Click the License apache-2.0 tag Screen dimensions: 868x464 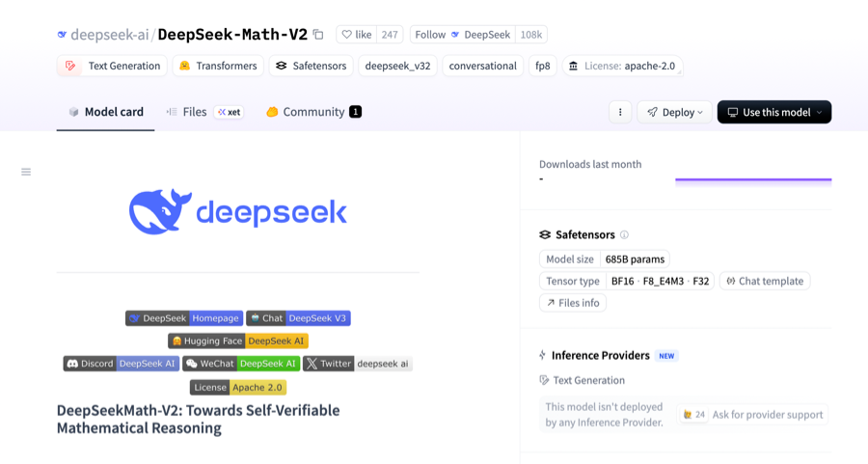click(623, 66)
